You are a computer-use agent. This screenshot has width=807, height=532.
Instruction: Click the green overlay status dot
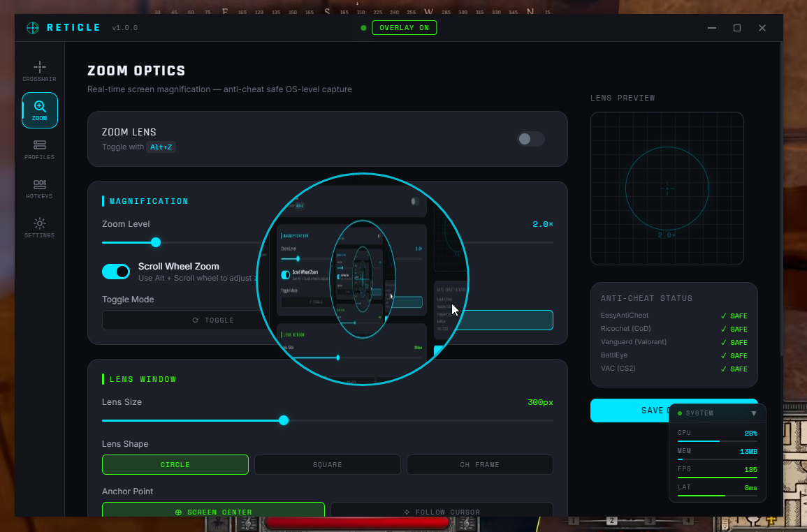364,28
